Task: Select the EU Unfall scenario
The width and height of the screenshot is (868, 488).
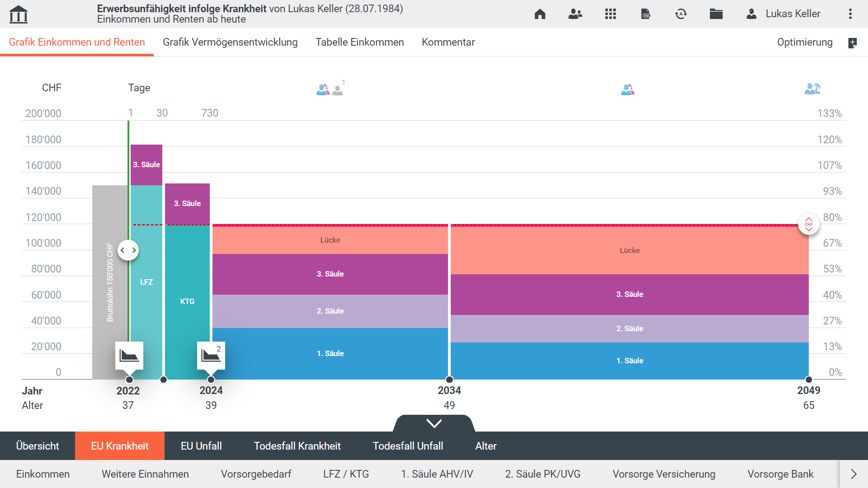Action: (x=201, y=446)
